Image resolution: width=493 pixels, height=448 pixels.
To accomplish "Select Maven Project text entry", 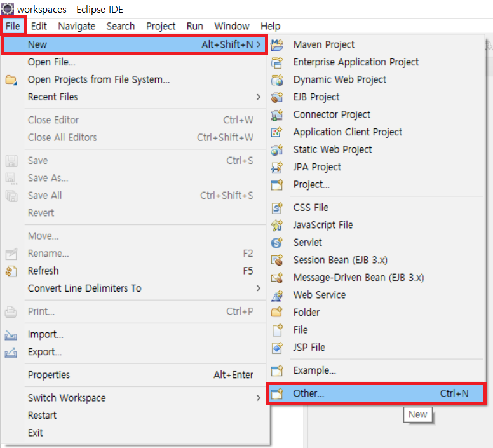I will (x=324, y=44).
